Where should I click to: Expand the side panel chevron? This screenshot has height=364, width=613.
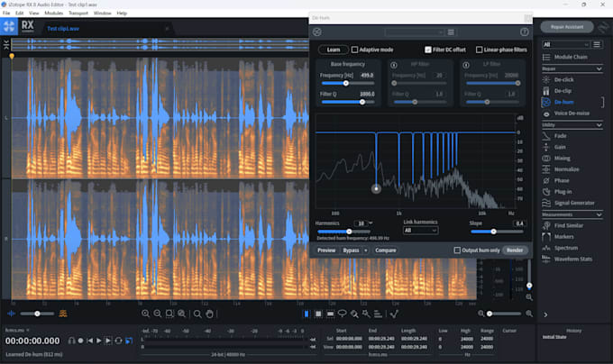coord(545,314)
